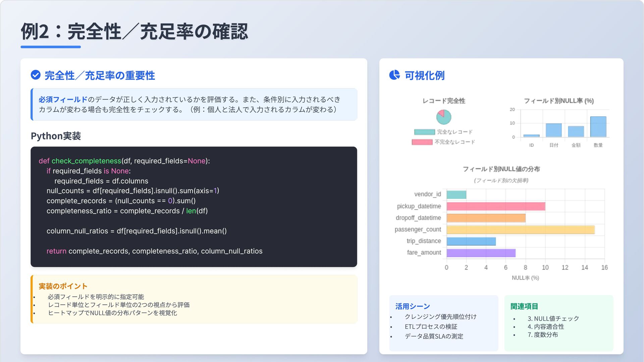Click the pickup_datetime pink bar
Viewport: 644px width, 362px height.
coord(496,206)
